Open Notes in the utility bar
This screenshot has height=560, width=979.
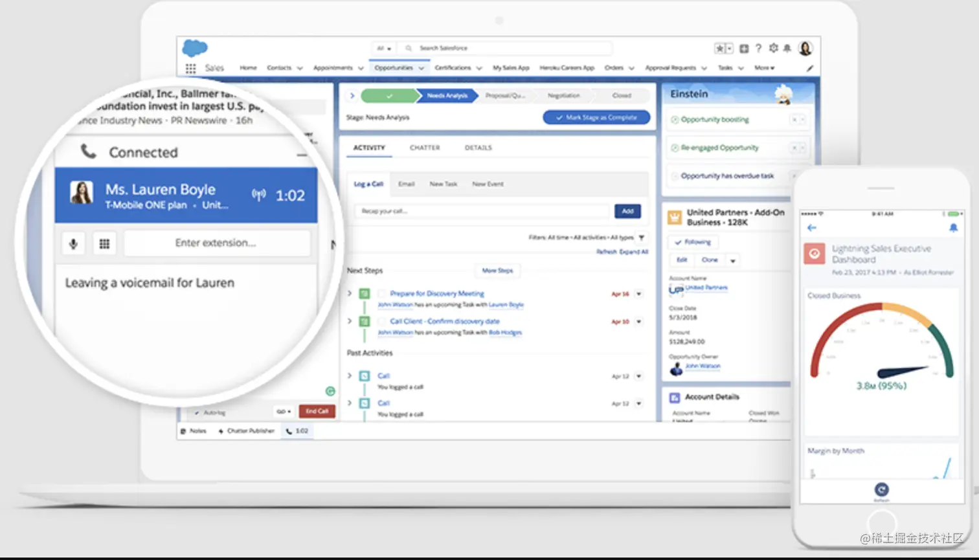point(193,431)
